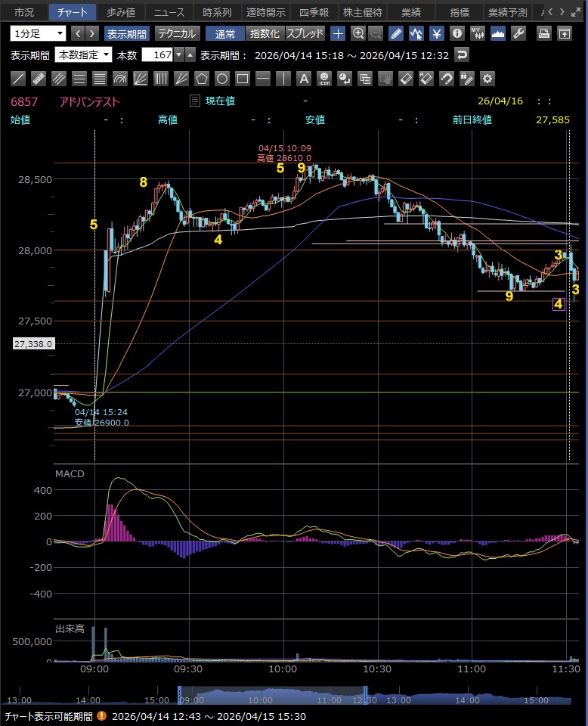Enable the 指数化 chart mode
This screenshot has height=726, width=588.
coord(265,33)
